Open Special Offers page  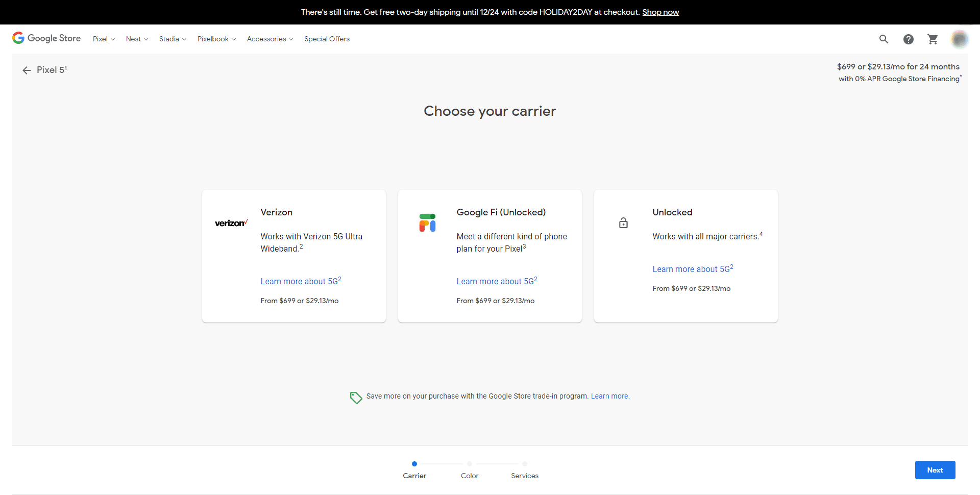[x=327, y=39]
